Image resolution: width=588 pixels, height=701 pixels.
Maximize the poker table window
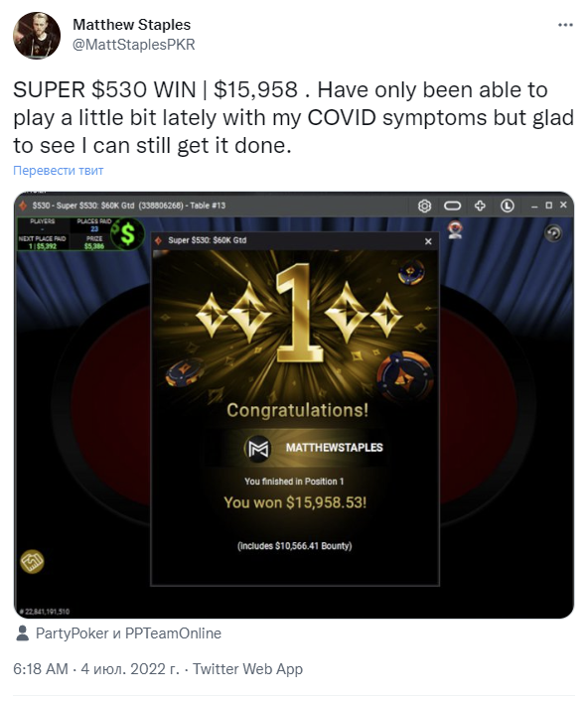[548, 206]
